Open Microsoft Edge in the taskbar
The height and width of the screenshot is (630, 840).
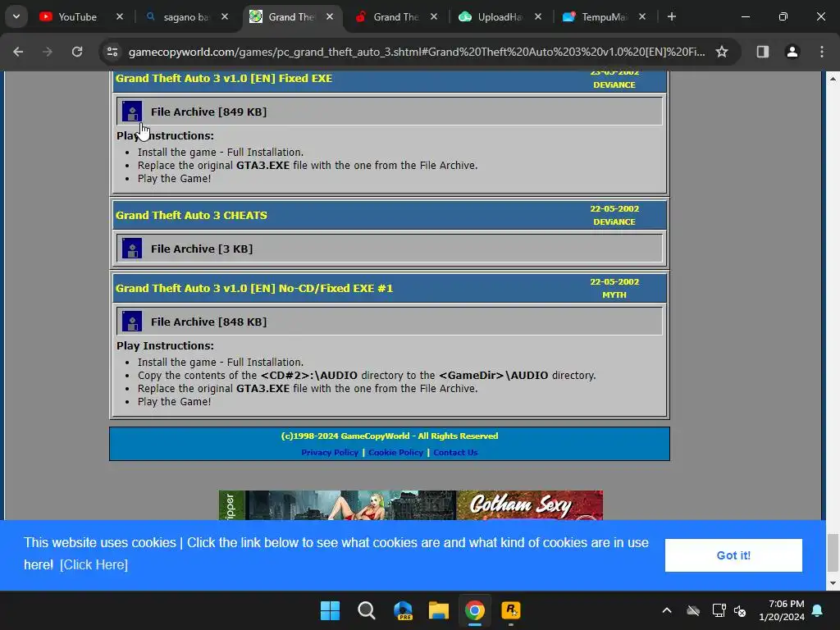tap(403, 610)
